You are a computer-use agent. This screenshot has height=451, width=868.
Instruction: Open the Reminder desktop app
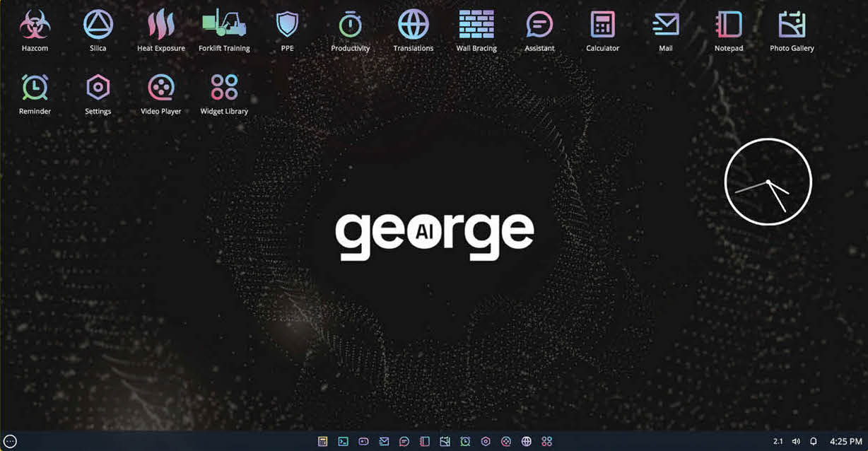tap(35, 88)
